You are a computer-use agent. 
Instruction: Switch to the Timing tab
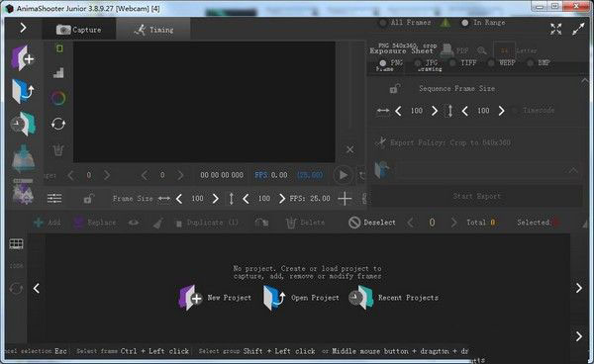coord(153,30)
